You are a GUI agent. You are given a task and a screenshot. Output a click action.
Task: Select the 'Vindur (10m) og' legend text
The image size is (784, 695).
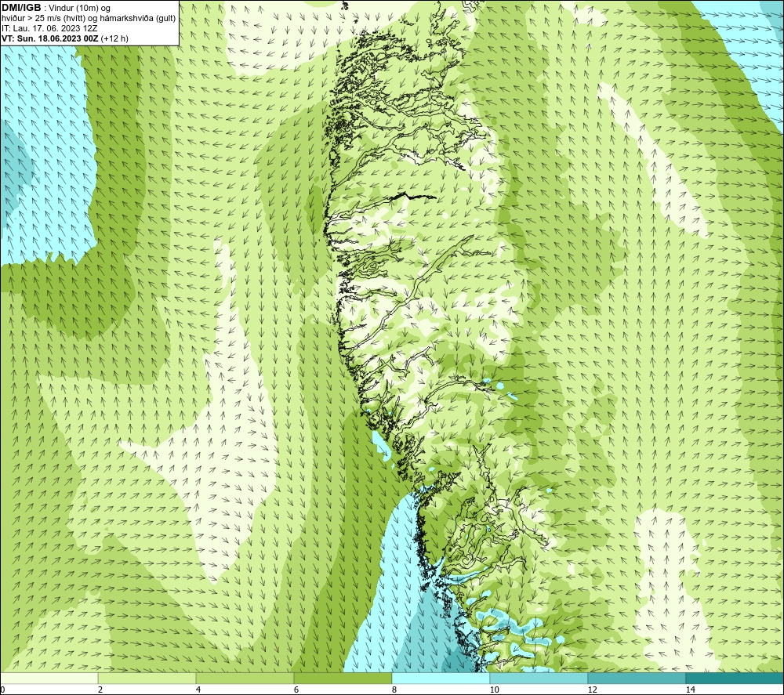pos(79,9)
